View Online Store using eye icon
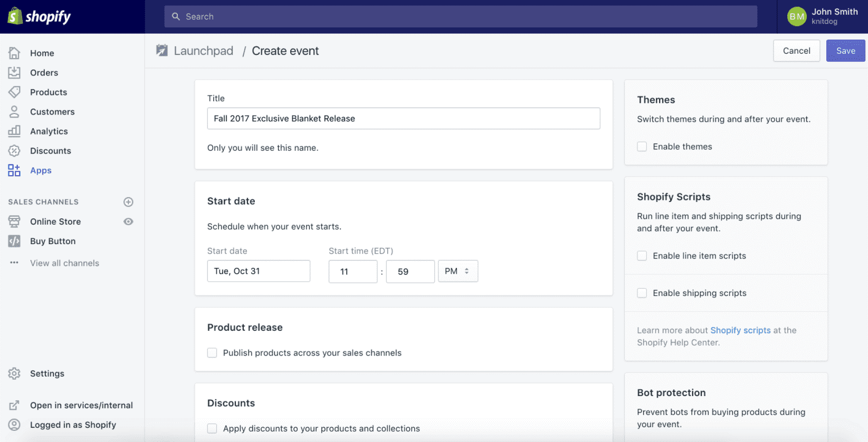This screenshot has height=442, width=868. coord(128,222)
